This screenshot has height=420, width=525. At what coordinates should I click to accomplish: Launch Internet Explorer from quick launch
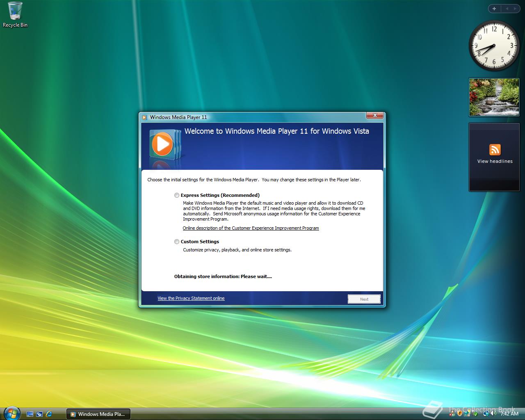click(x=49, y=414)
